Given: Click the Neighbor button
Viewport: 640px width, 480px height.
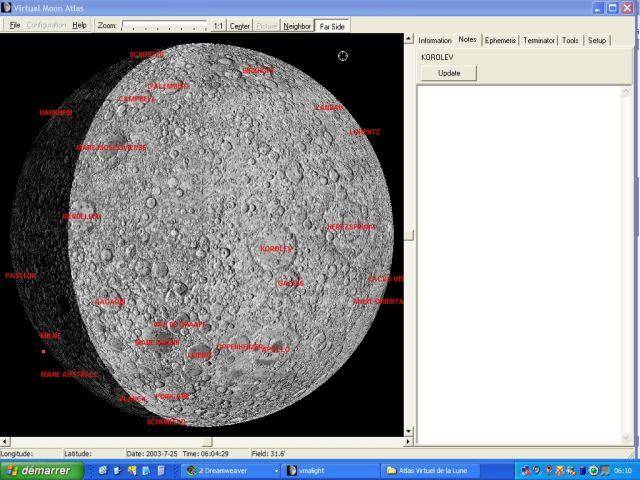Looking at the screenshot, I should pos(297,26).
